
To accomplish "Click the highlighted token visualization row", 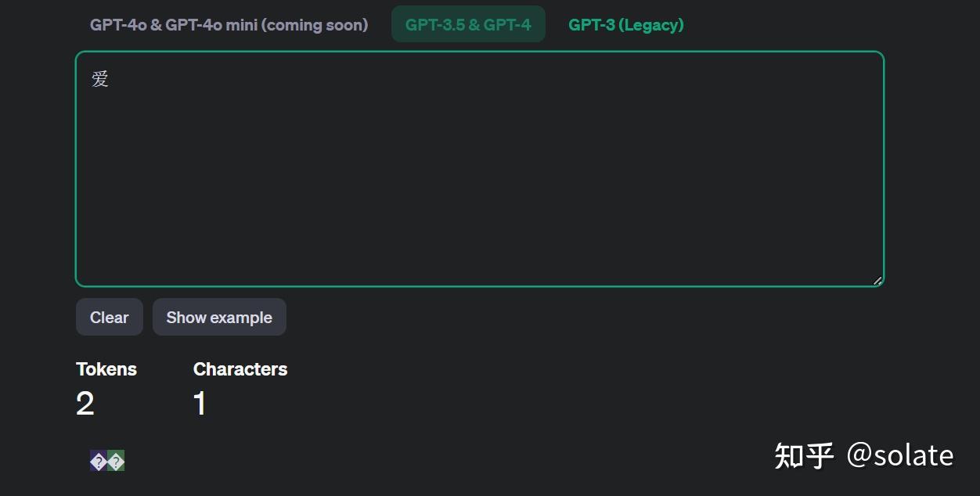I will coord(106,461).
